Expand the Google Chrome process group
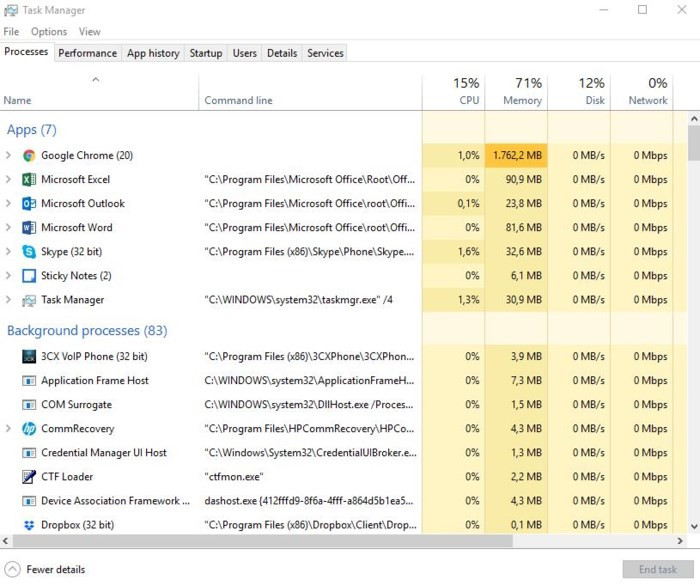The width and height of the screenshot is (700, 586). (x=9, y=156)
